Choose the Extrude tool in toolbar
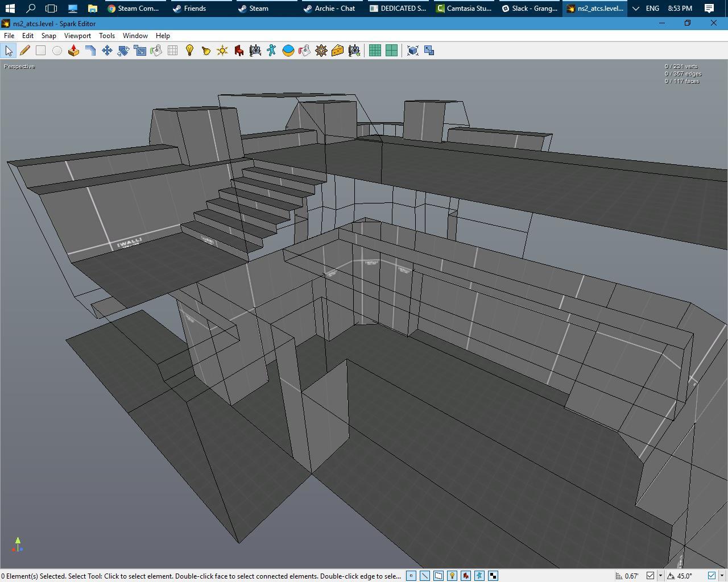This screenshot has height=582, width=728. coord(73,51)
